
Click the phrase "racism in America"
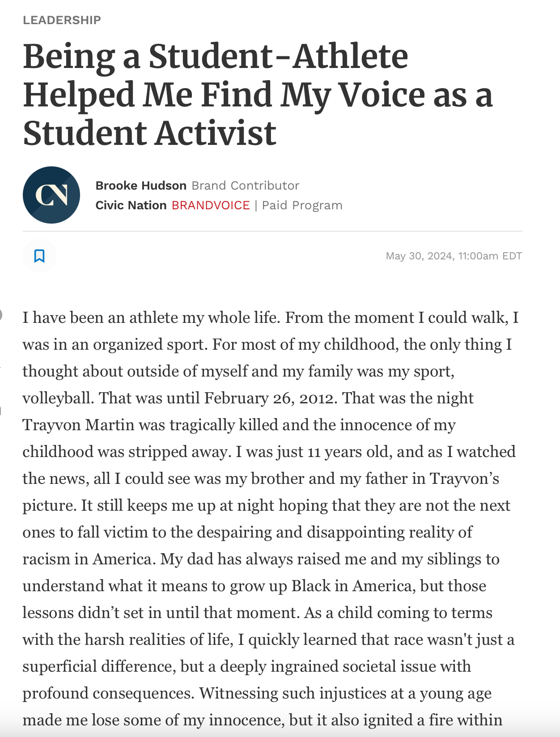(x=87, y=559)
